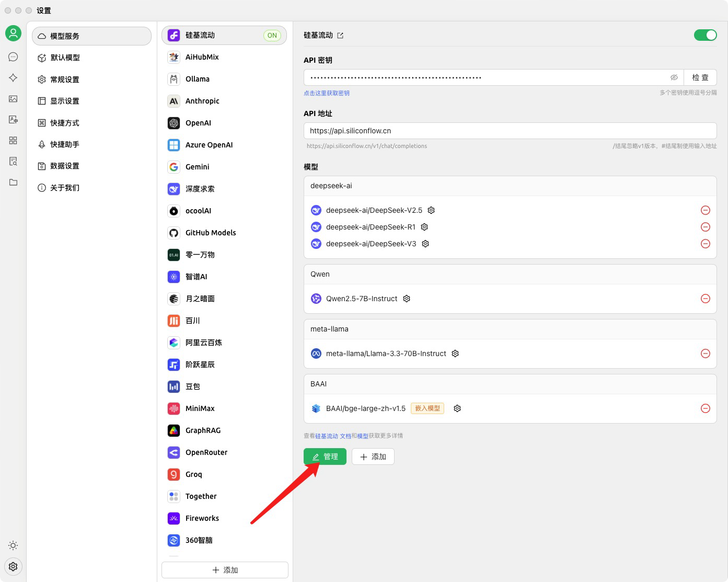Select the 深度求索 provider

[224, 189]
